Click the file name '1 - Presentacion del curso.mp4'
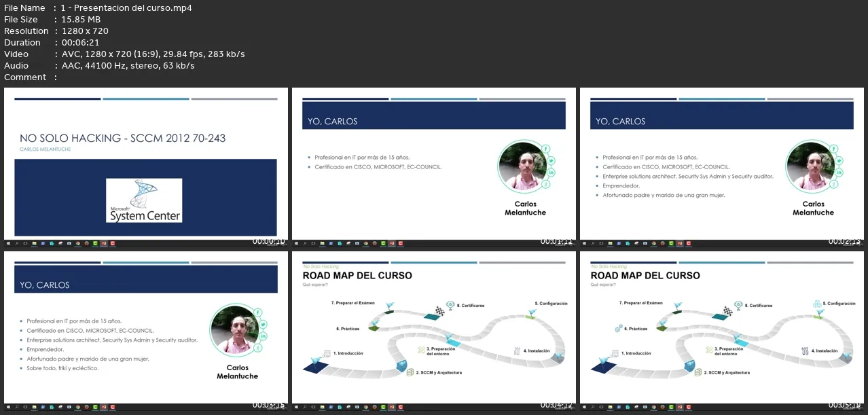Screen dimensions: 868x415 point(126,8)
